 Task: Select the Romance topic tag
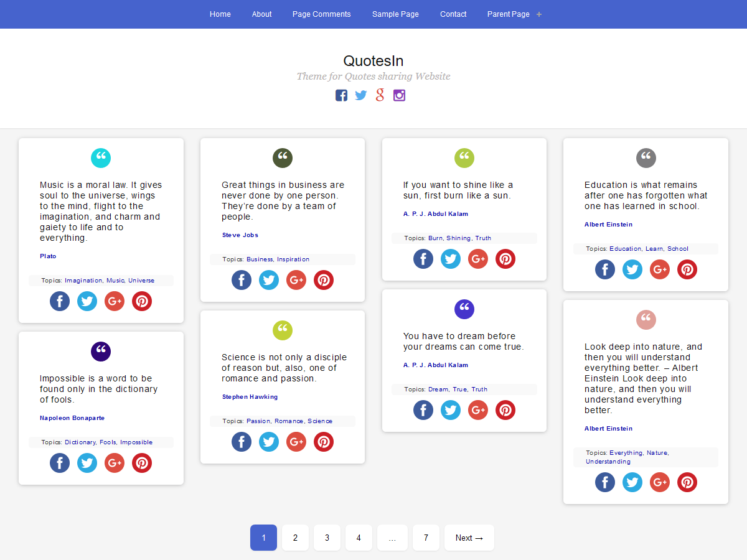(x=289, y=421)
